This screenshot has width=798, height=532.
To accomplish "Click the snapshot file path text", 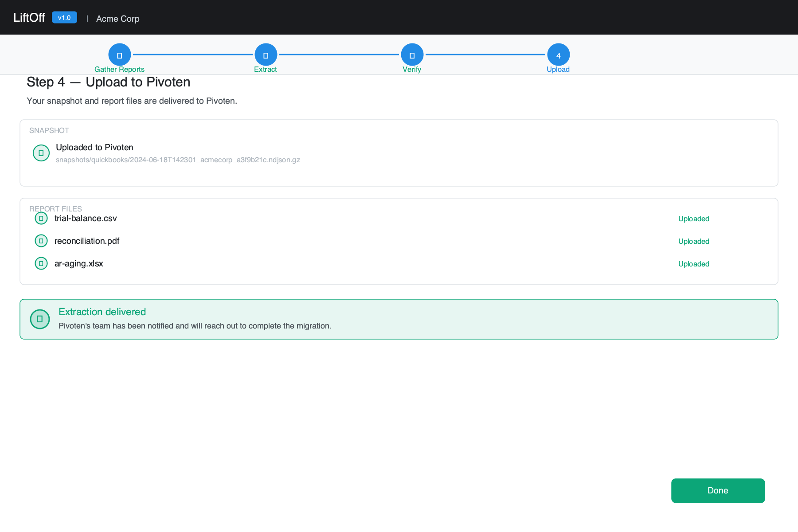I will [x=178, y=160].
